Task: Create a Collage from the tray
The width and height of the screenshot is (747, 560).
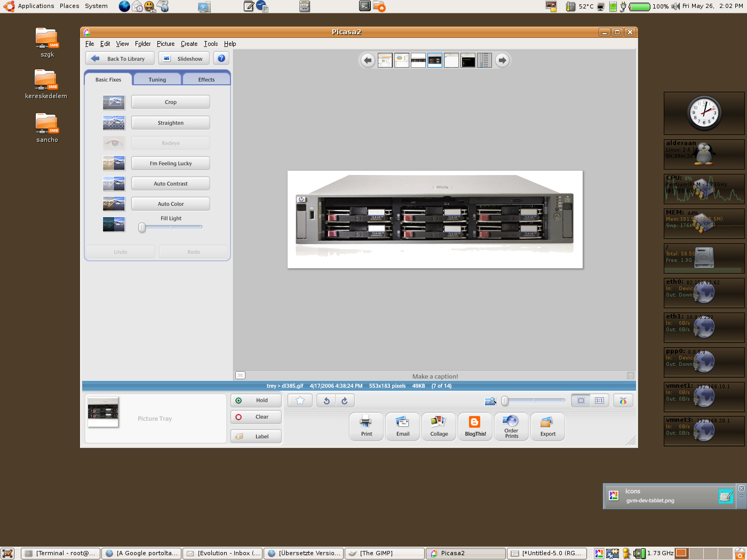Action: (x=439, y=427)
